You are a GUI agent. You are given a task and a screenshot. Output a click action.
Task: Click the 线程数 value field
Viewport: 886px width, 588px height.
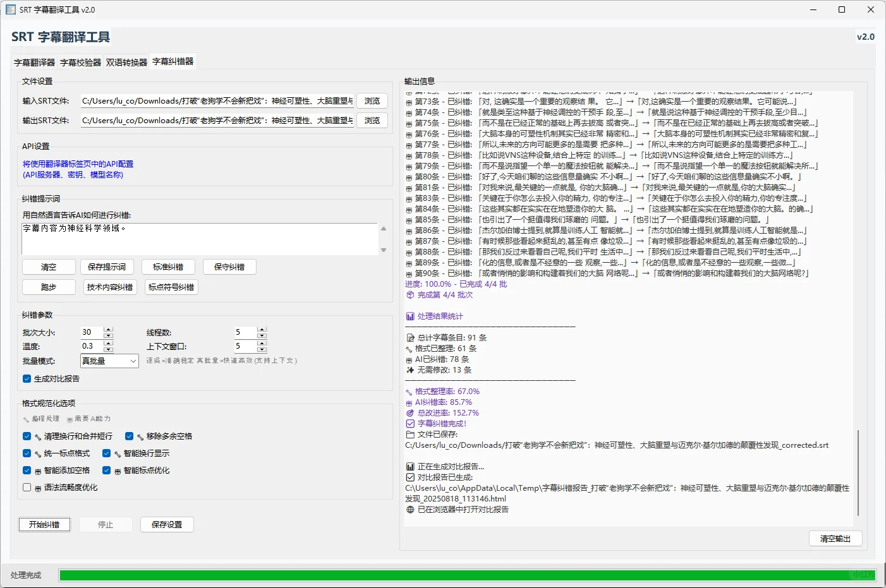[x=246, y=332]
